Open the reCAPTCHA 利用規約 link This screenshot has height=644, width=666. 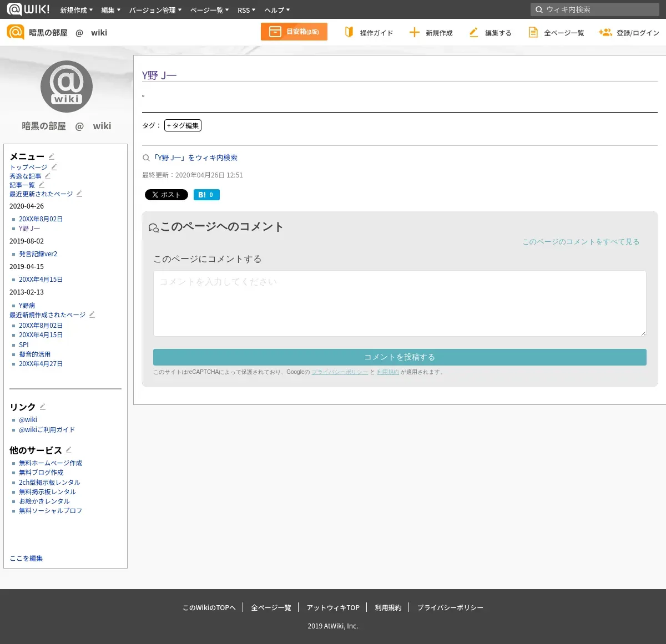pos(388,372)
